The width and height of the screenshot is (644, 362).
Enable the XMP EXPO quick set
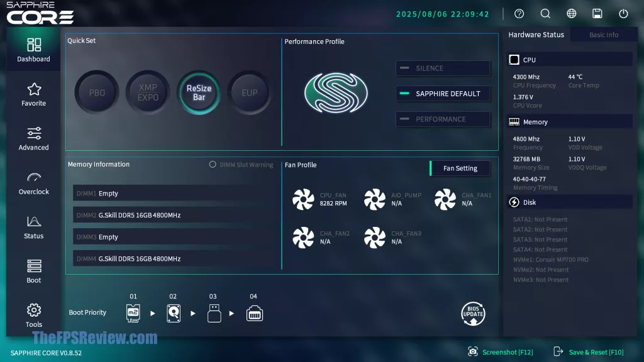point(148,93)
